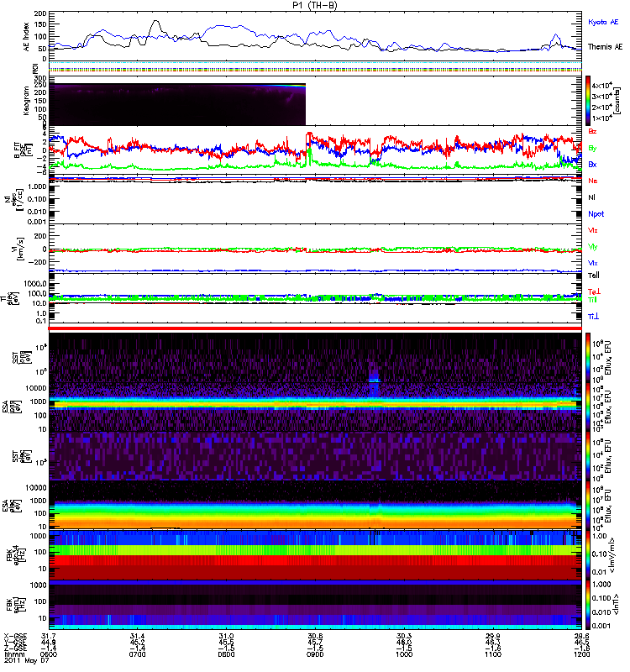Click the Keogram counts color bar
Screen dimensions: 630x672
(588, 100)
